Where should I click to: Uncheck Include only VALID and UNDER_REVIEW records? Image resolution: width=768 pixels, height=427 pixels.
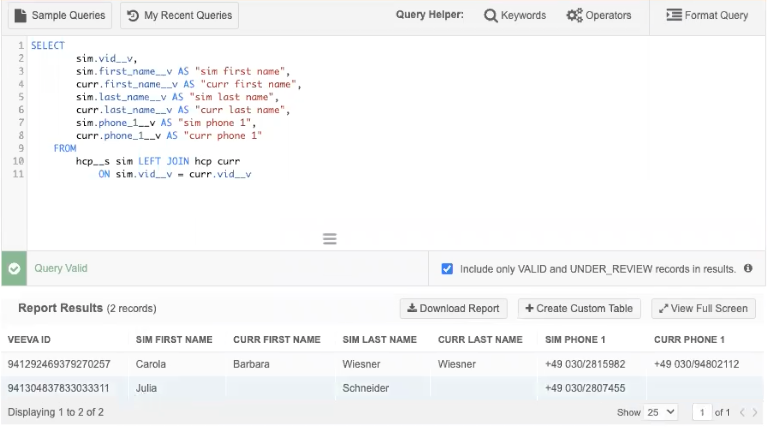447,269
